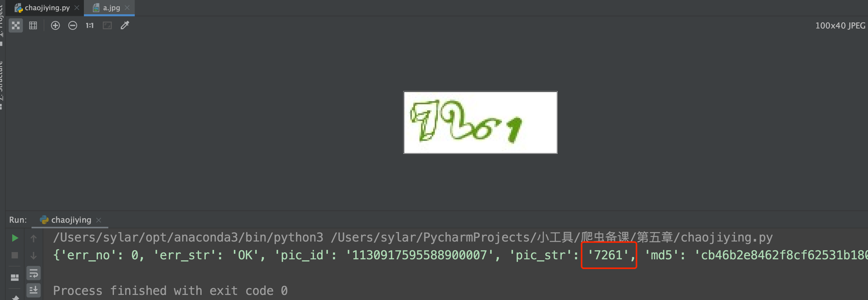
Task: Move down the stack trace arrow
Action: click(x=33, y=256)
